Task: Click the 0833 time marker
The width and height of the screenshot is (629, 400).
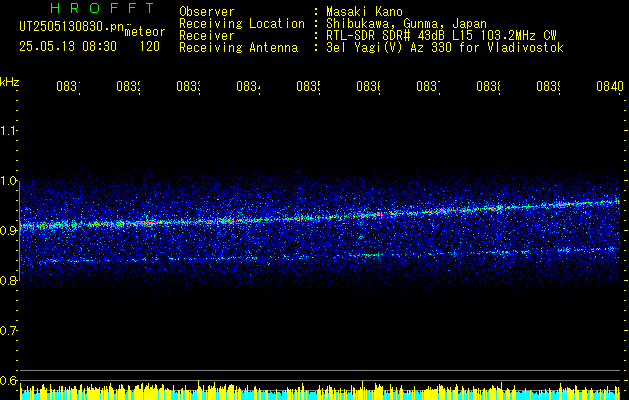Action: (x=189, y=87)
